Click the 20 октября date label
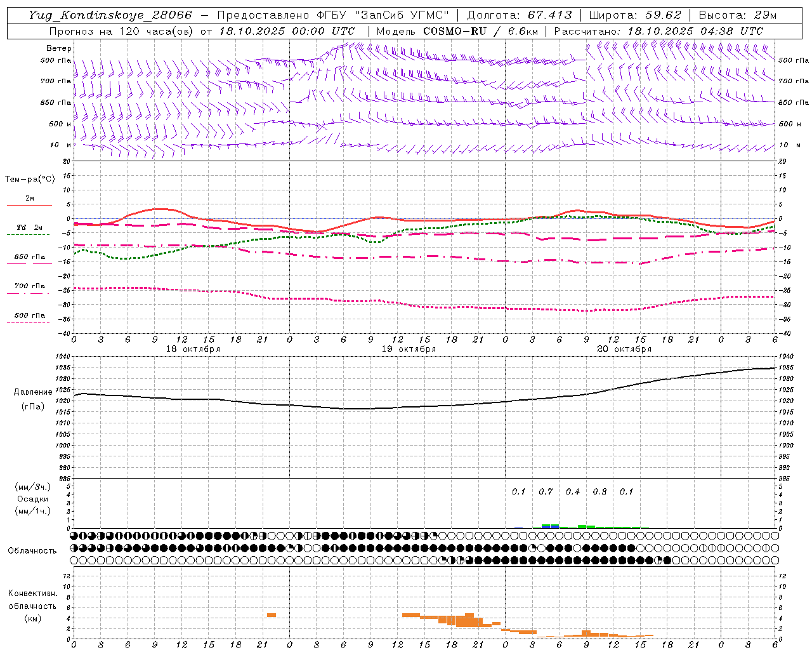Screen dimensions: 812x650 click(624, 349)
